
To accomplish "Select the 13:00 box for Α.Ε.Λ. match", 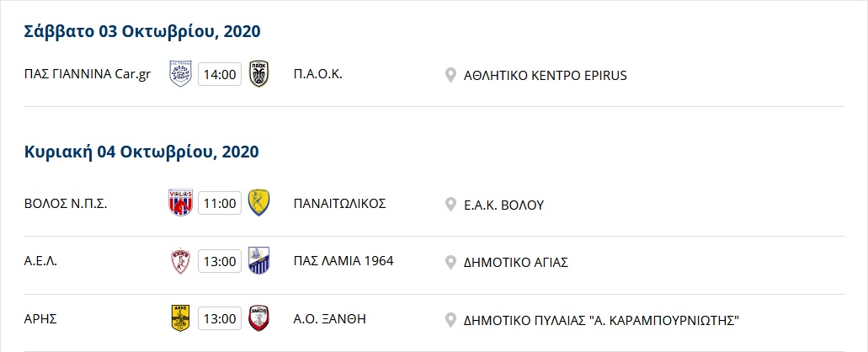I will (x=220, y=261).
